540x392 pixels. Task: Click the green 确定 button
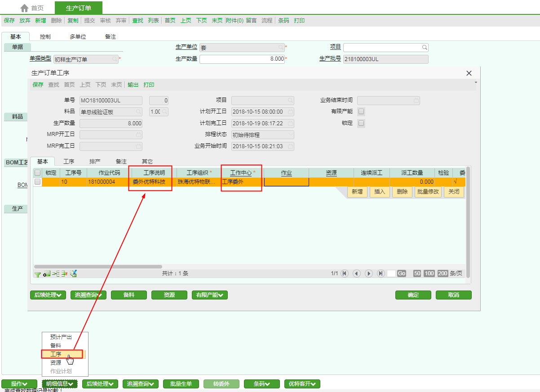click(413, 295)
